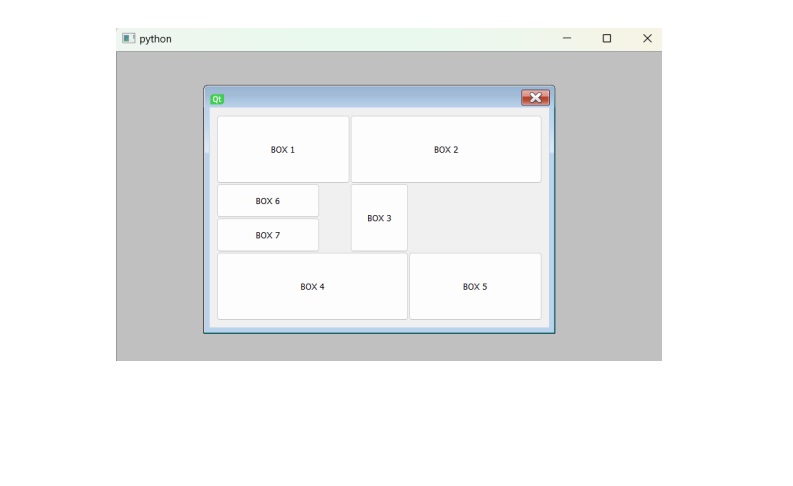Select the BOX 7 button

(x=268, y=235)
